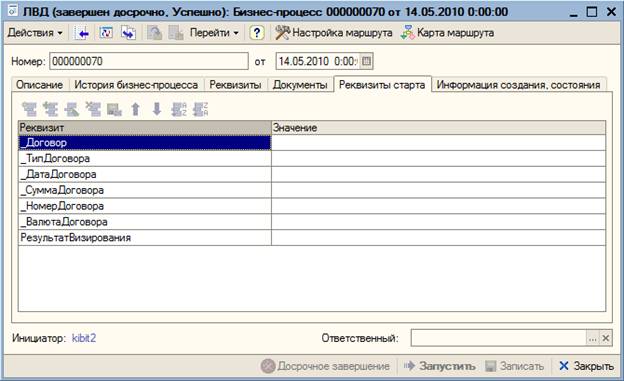Image resolution: width=624 pixels, height=381 pixels.
Task: Click the greyed move up arrow icon
Action: 136,109
